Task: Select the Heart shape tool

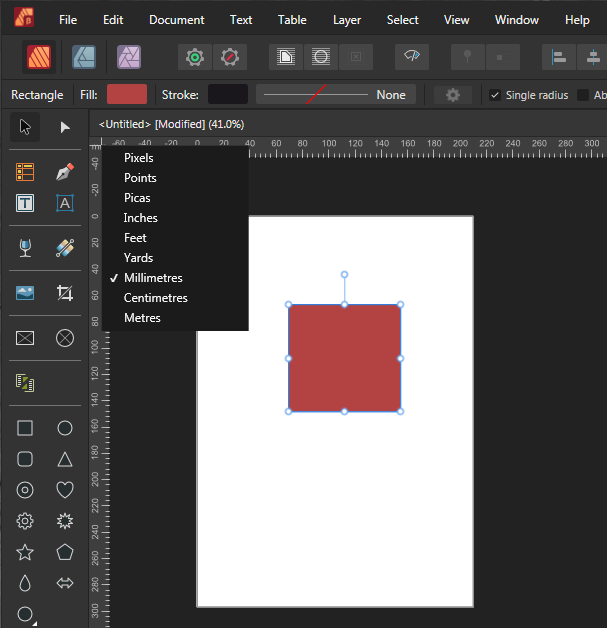Action: click(64, 490)
